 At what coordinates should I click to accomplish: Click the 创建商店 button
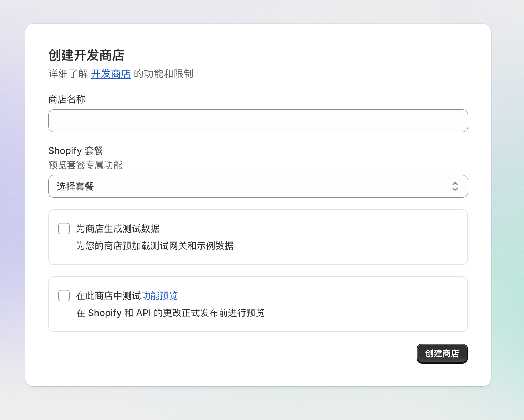tap(442, 354)
